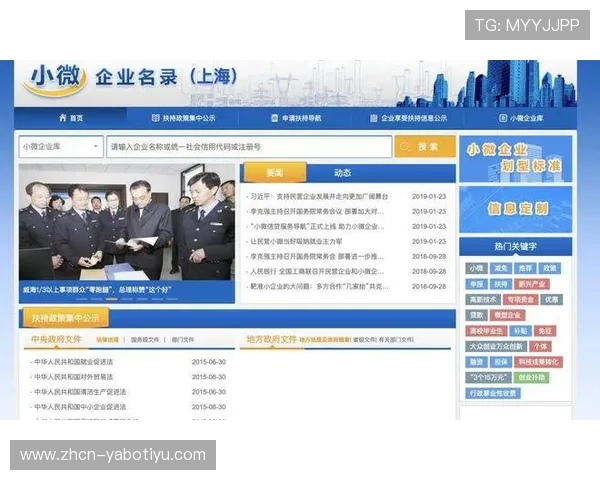Viewport: 600px width, 480px height.
Task: Click the icon before 小微企业库 in navbar
Action: coord(503,118)
